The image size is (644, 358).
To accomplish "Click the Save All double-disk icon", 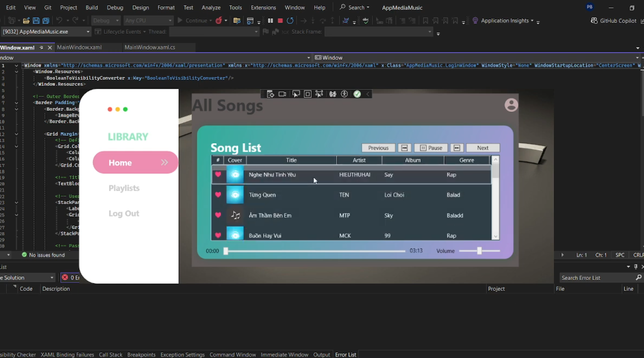I will pos(46,21).
